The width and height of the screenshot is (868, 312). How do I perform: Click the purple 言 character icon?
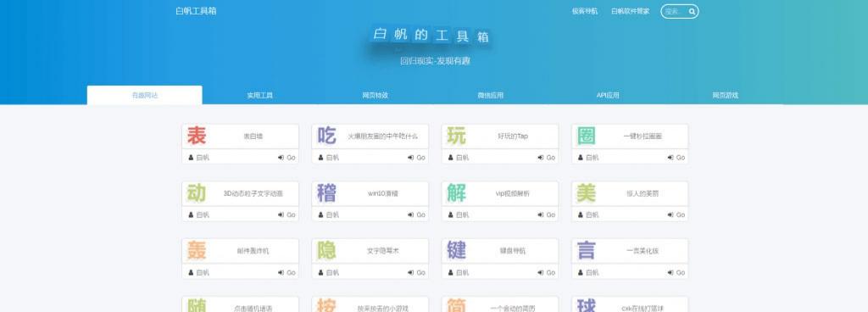coord(587,251)
